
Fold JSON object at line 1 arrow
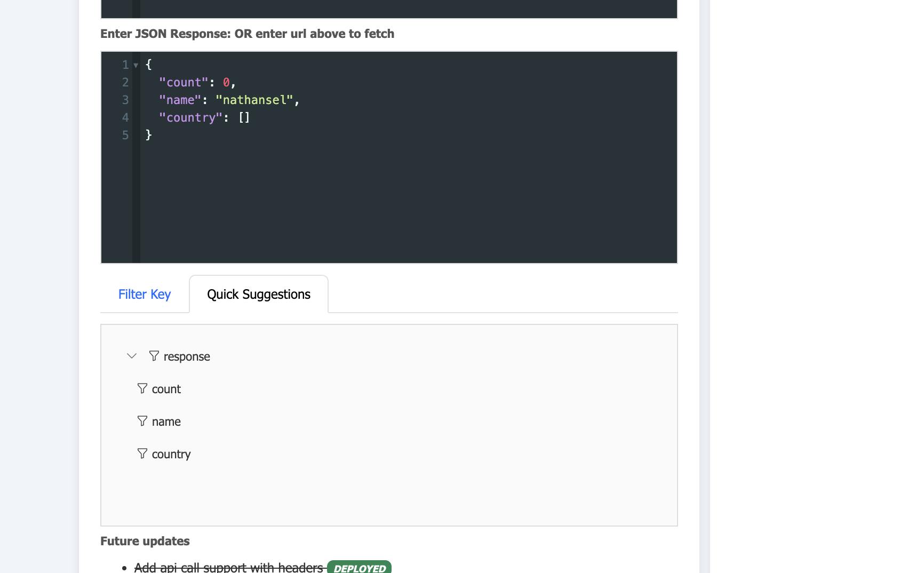tap(136, 65)
